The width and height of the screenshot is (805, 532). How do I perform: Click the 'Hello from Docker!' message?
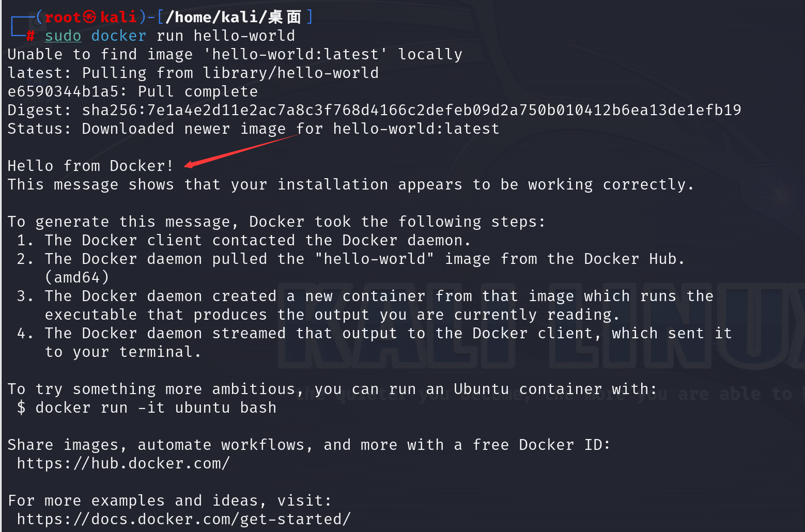pyautogui.click(x=90, y=166)
